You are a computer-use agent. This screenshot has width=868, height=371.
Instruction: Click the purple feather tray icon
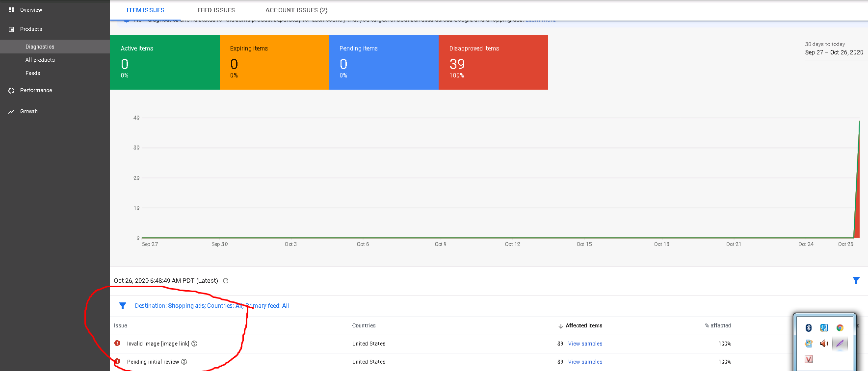click(x=840, y=344)
